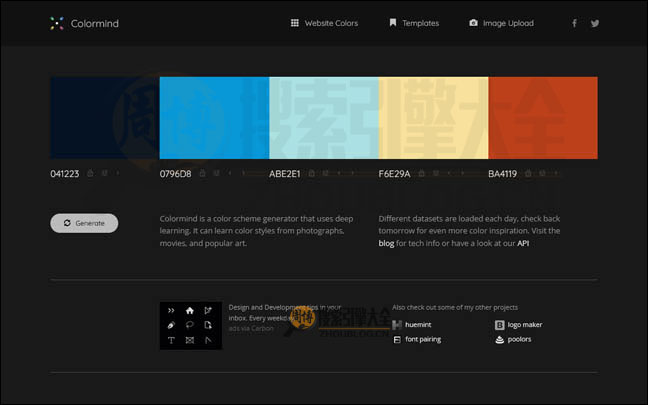The width and height of the screenshot is (648, 405).
Task: Lock the BA4119 color
Action: 528,173
